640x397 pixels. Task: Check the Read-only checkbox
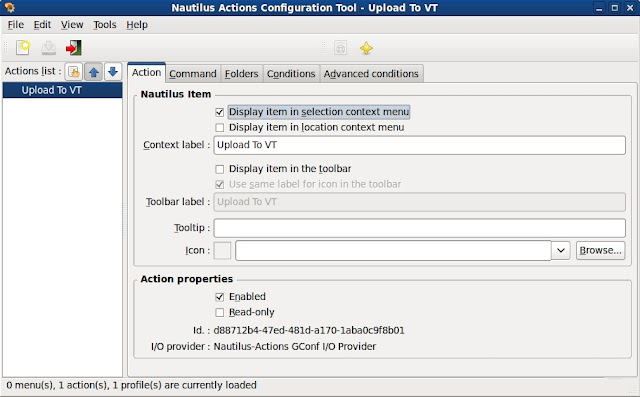220,313
